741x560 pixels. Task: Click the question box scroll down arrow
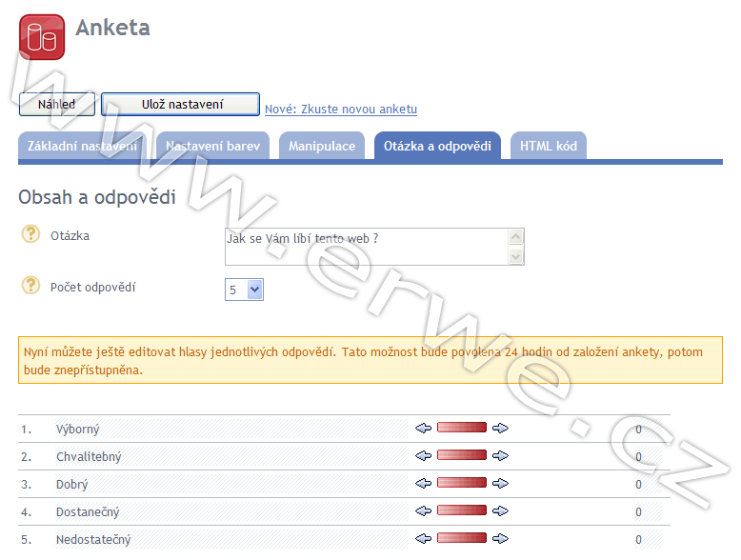[515, 256]
